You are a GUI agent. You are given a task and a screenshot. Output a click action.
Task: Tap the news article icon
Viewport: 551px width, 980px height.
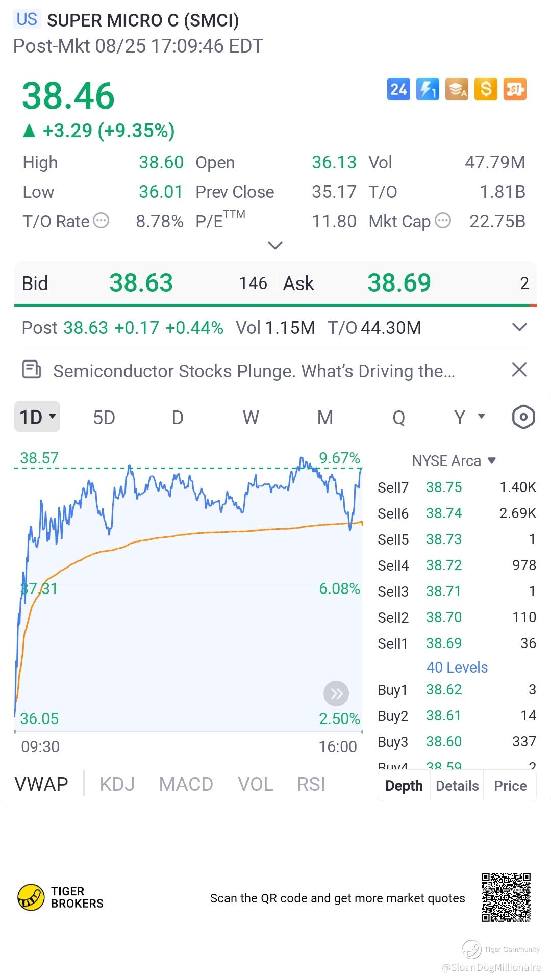(32, 370)
